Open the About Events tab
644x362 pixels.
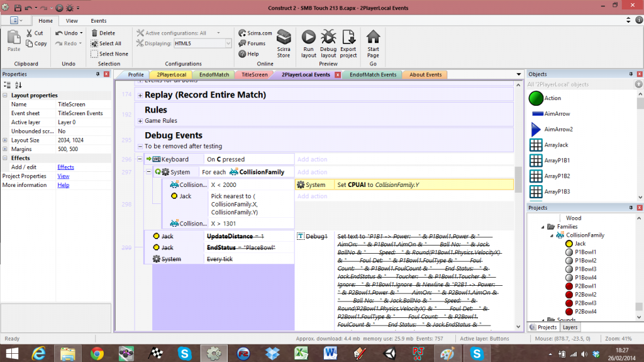click(426, 74)
